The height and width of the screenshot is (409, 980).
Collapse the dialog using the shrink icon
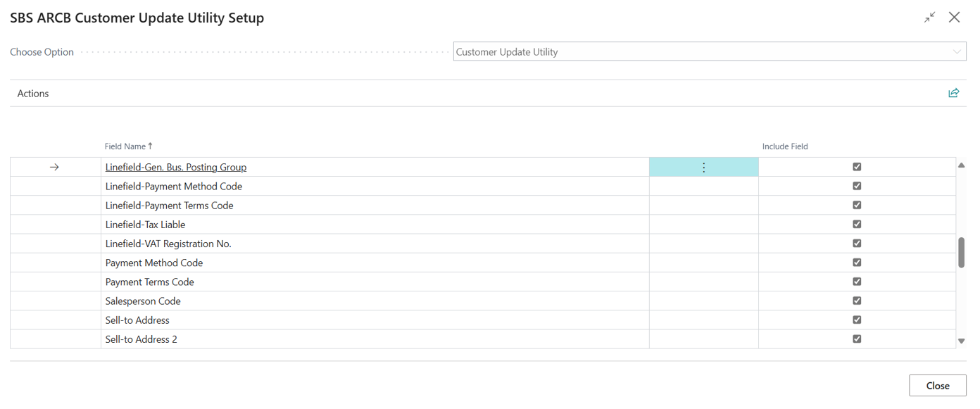pyautogui.click(x=930, y=18)
